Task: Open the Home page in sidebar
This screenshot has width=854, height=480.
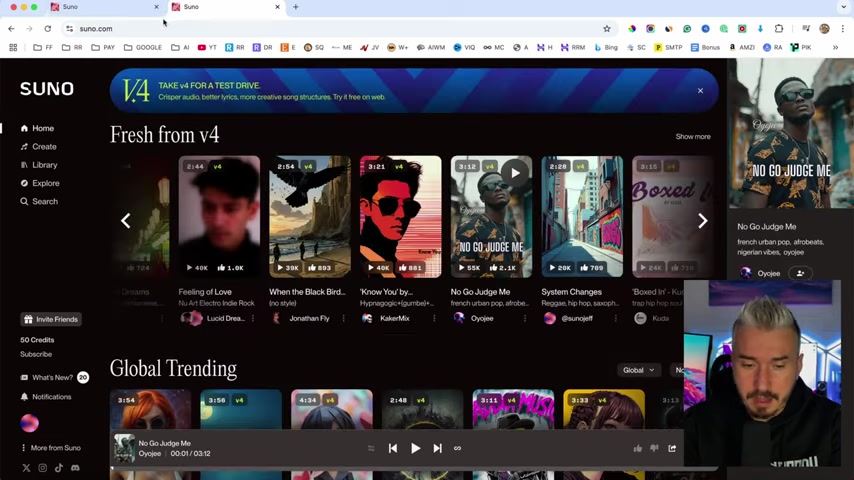Action: [x=37, y=128]
